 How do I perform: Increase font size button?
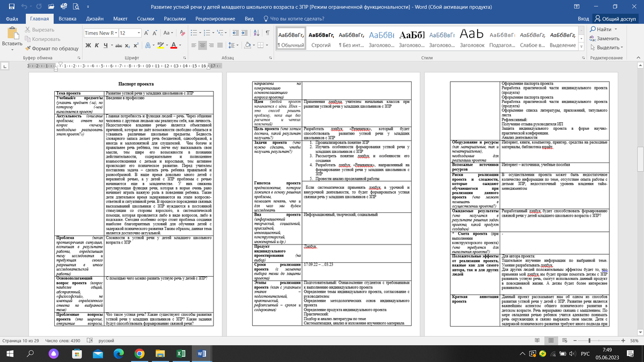pos(147,33)
